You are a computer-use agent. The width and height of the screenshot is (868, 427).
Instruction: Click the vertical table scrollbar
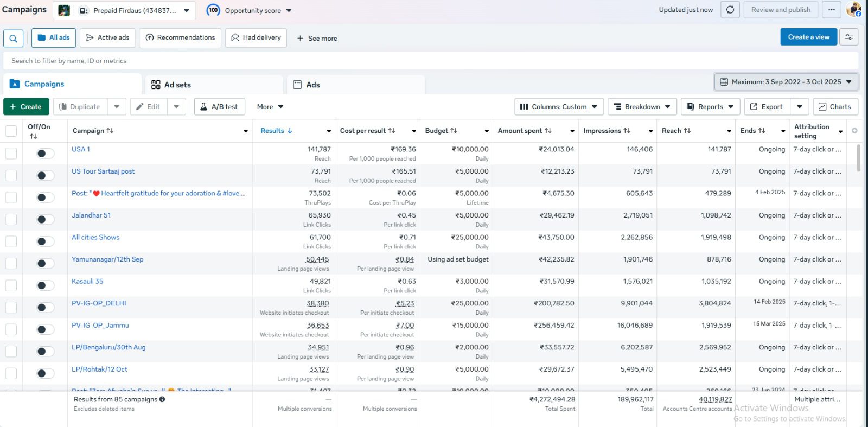click(x=858, y=158)
